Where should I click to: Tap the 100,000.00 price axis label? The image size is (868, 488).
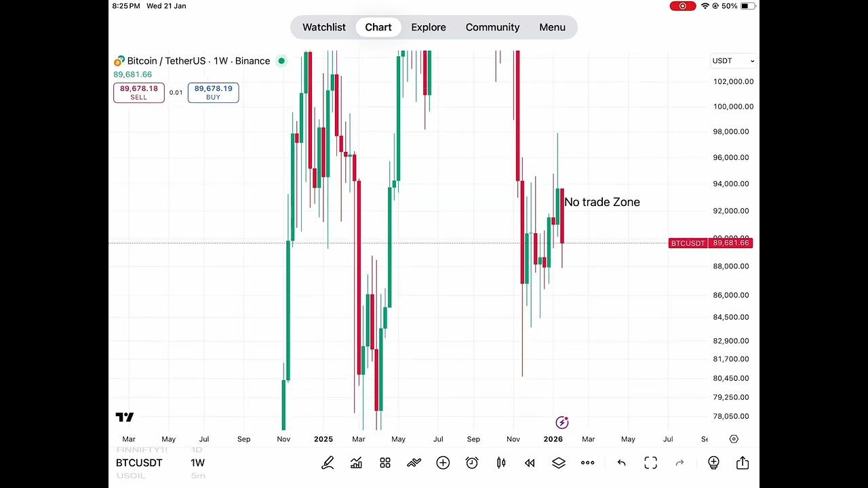point(733,106)
